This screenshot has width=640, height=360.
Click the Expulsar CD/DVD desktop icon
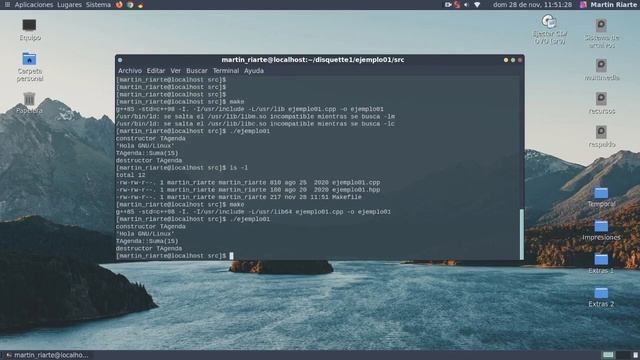pyautogui.click(x=549, y=21)
